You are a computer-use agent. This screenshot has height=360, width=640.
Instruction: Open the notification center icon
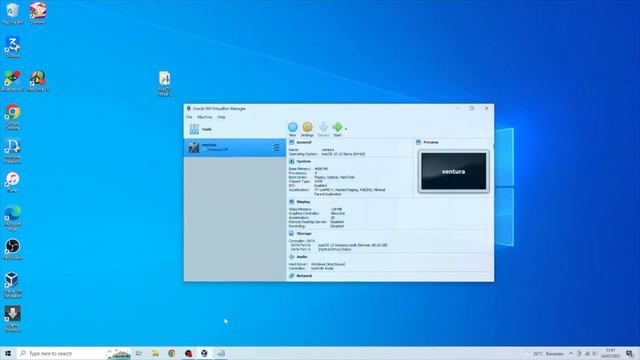[630, 353]
